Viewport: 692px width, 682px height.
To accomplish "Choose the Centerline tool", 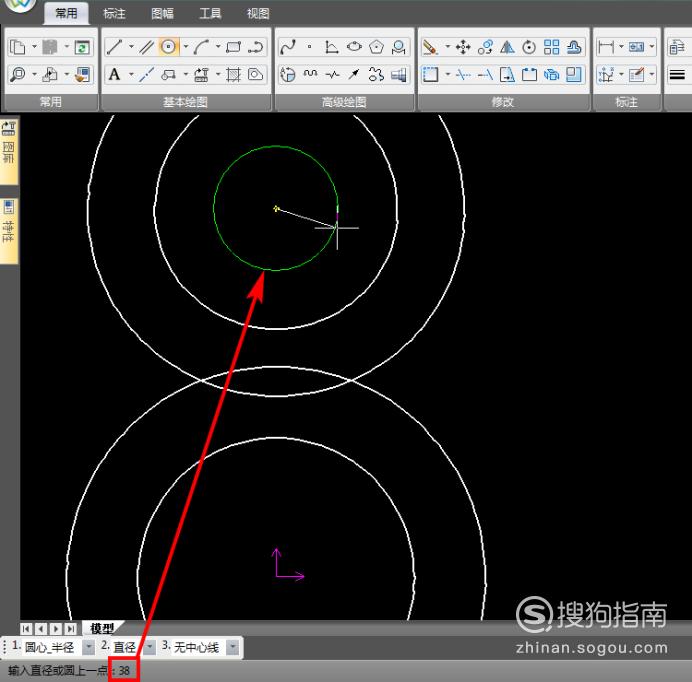I will [147, 74].
